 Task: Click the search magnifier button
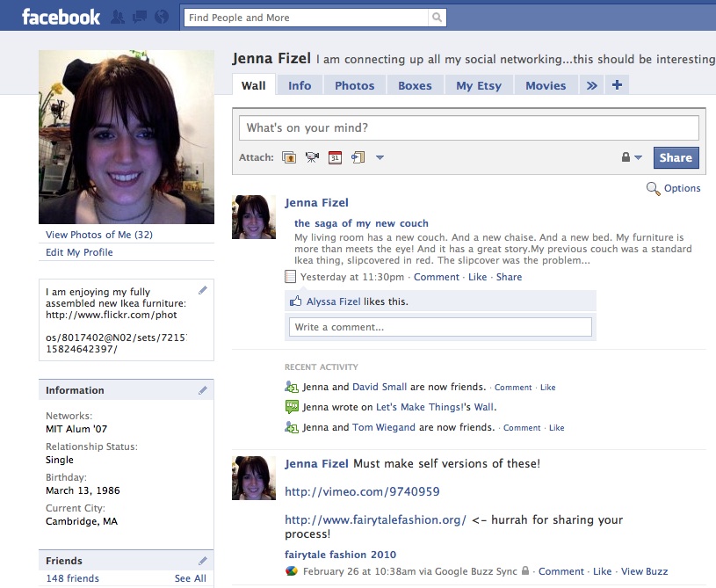(437, 18)
